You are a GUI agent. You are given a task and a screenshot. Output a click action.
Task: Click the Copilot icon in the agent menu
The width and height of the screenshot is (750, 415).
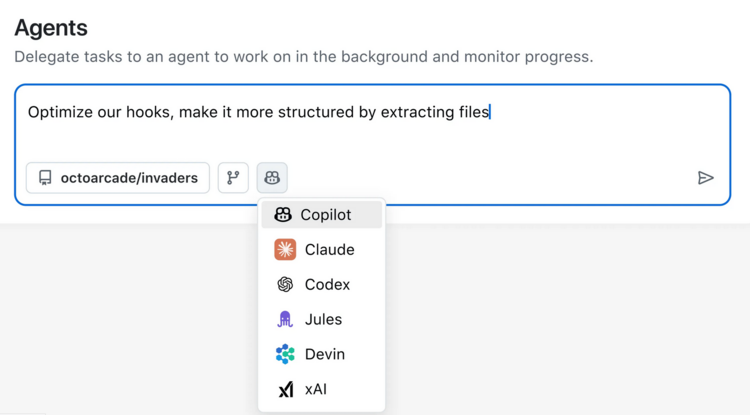pyautogui.click(x=283, y=215)
